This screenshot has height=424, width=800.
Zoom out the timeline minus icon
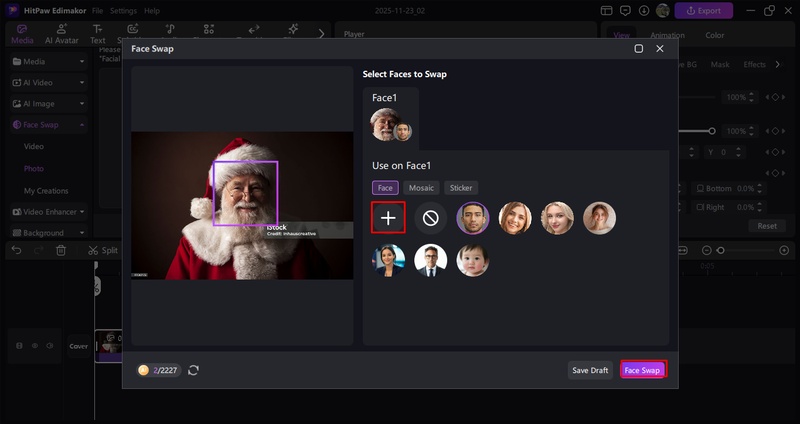tap(707, 250)
